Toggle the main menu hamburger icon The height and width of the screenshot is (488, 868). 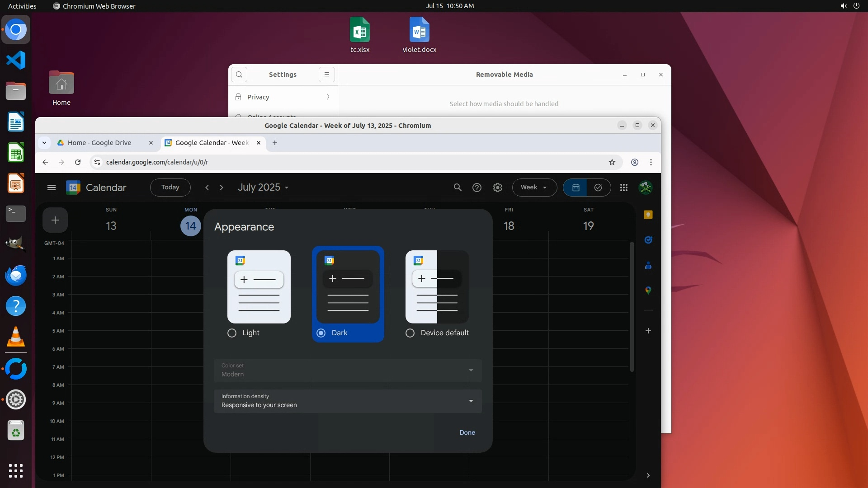pyautogui.click(x=52, y=188)
